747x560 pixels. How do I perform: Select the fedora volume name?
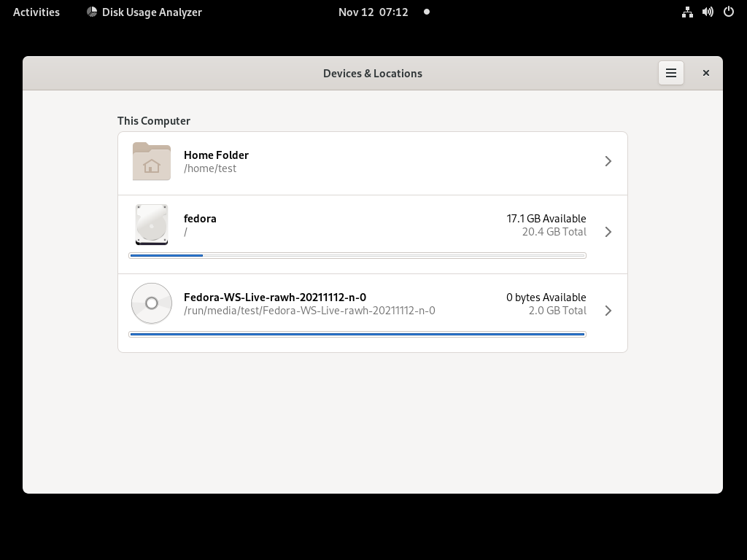(x=200, y=219)
